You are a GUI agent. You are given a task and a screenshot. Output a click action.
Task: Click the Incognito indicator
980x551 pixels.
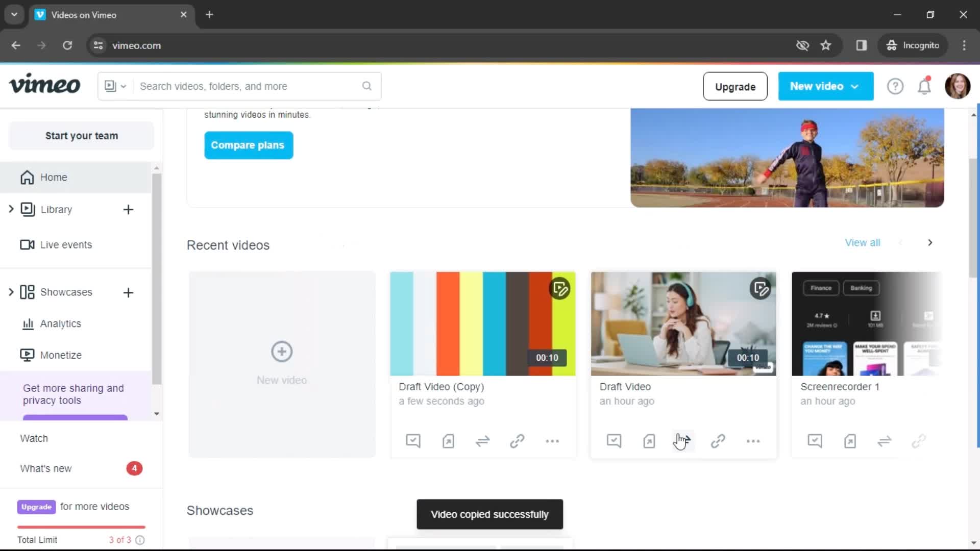point(913,45)
